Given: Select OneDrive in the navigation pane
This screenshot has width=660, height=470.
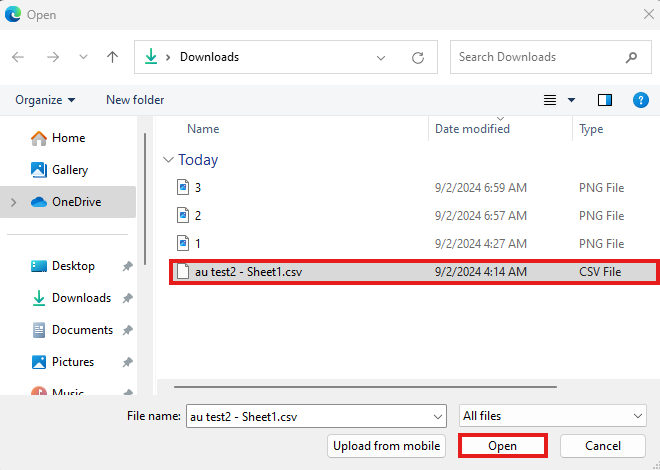Looking at the screenshot, I should (66, 202).
